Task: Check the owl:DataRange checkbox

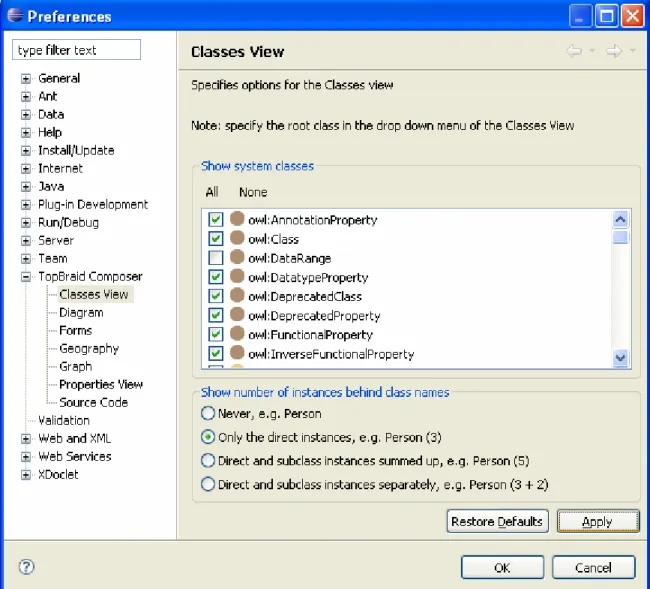Action: (216, 257)
